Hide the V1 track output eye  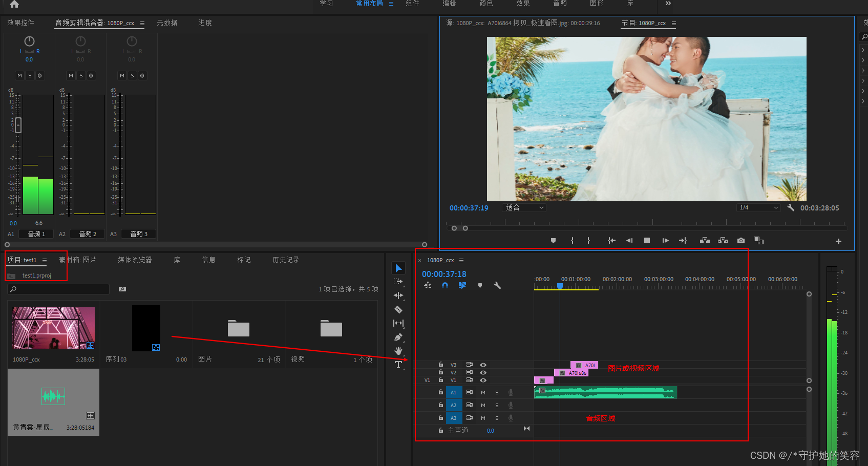(x=483, y=380)
